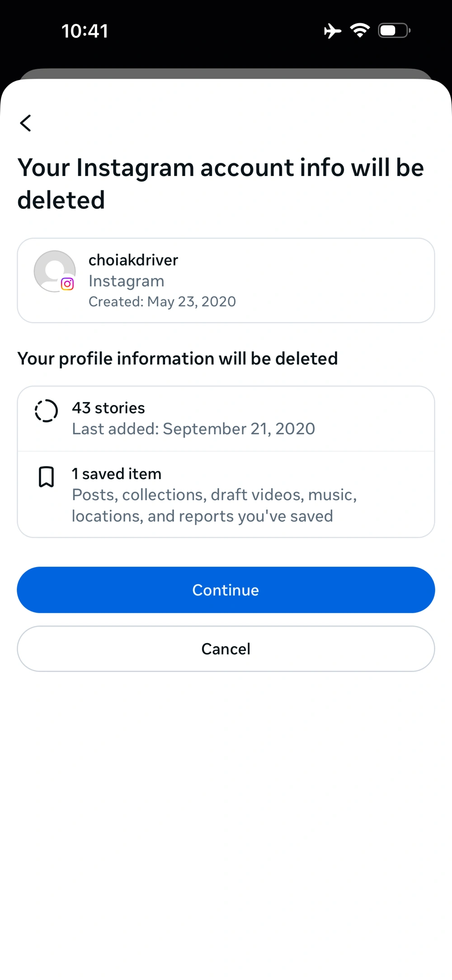Select the 43 stories row
This screenshot has width=452, height=980.
(226, 418)
